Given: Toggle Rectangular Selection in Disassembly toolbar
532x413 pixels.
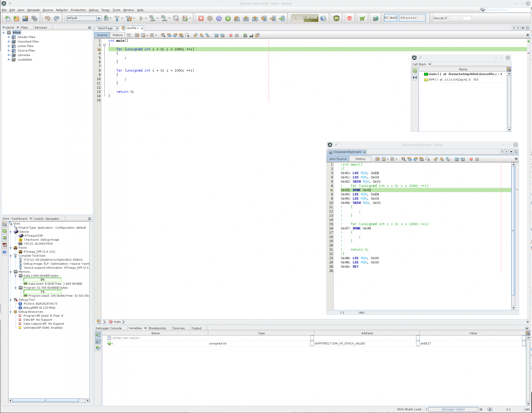Looking at the screenshot, I should point(428,159).
